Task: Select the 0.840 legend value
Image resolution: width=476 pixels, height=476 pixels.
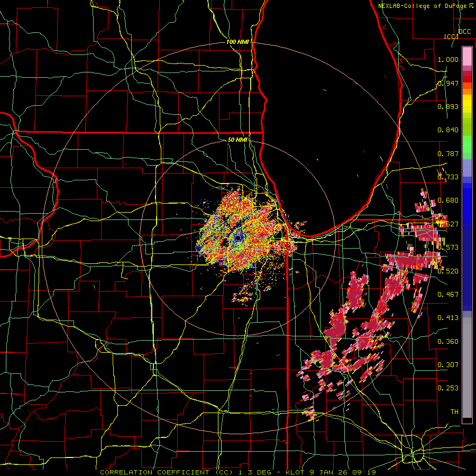Action: point(448,130)
